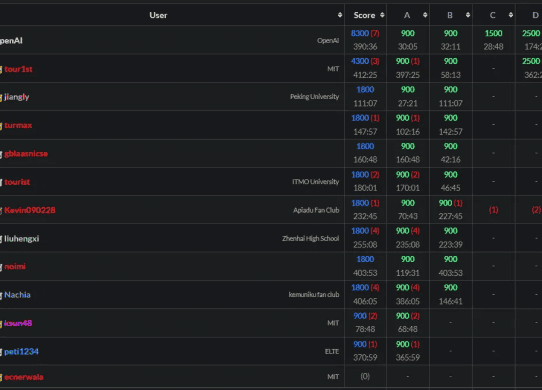Image resolution: width=542 pixels, height=390 pixels.
Task: Click tour1st total score 4300 (3)
Action: coord(365,62)
